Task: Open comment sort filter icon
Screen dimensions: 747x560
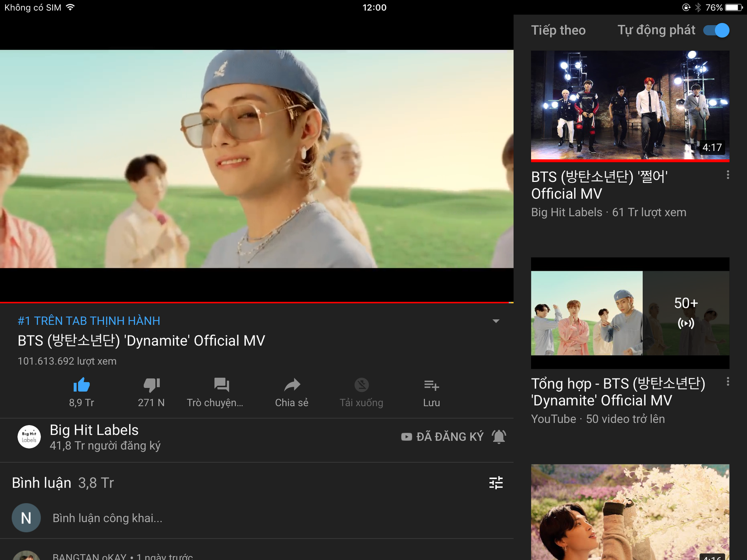Action: (496, 483)
